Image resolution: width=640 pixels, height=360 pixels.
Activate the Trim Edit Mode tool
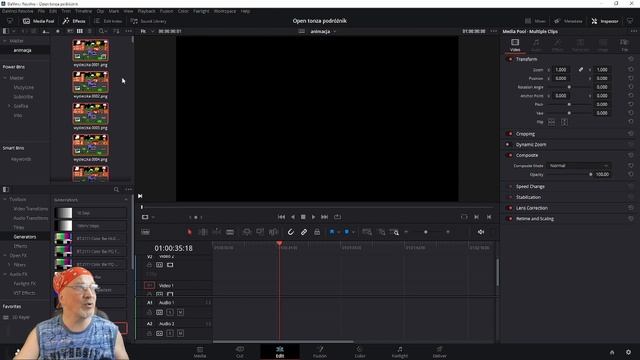(203, 232)
